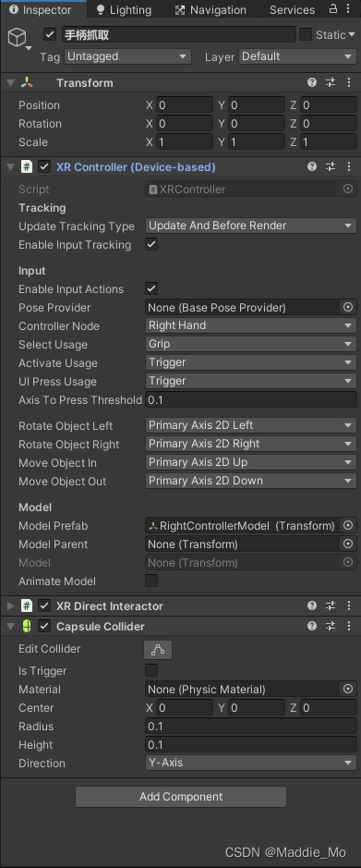Image resolution: width=361 pixels, height=868 pixels.
Task: Expand the XR Direct Interactor component
Action: click(x=10, y=605)
